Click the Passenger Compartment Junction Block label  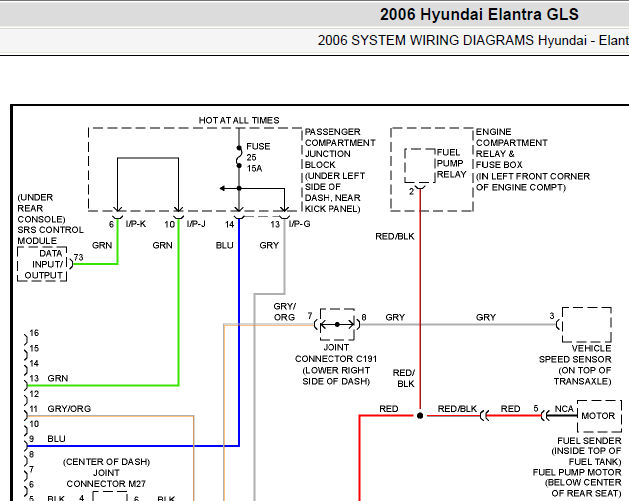click(x=340, y=170)
